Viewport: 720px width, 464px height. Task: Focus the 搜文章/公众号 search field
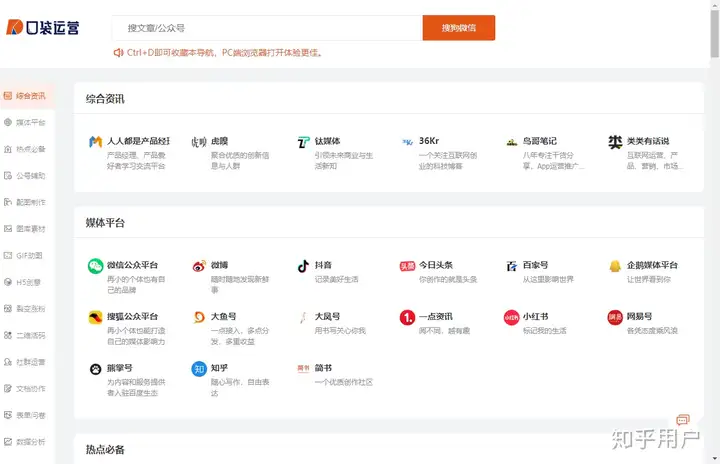click(x=267, y=28)
